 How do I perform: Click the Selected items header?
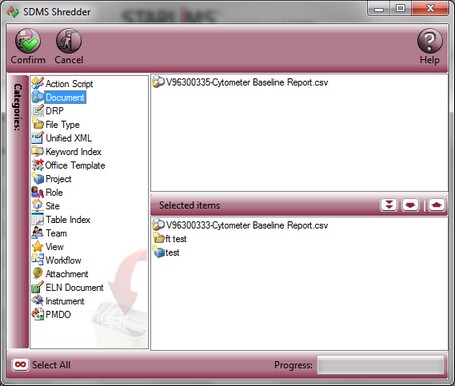pos(189,205)
